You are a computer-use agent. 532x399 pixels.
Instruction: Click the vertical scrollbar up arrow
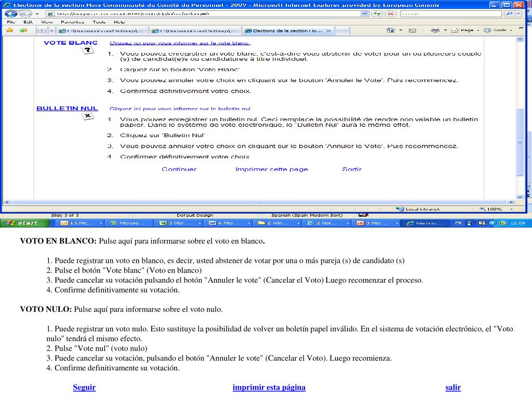(x=520, y=39)
